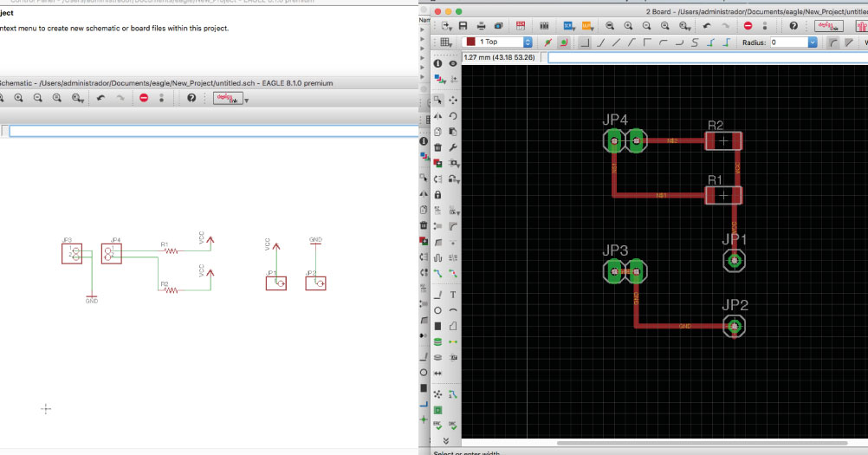Select Rotate tool in Board side toolbar
Viewport: 868px width, 455px height.
click(453, 115)
